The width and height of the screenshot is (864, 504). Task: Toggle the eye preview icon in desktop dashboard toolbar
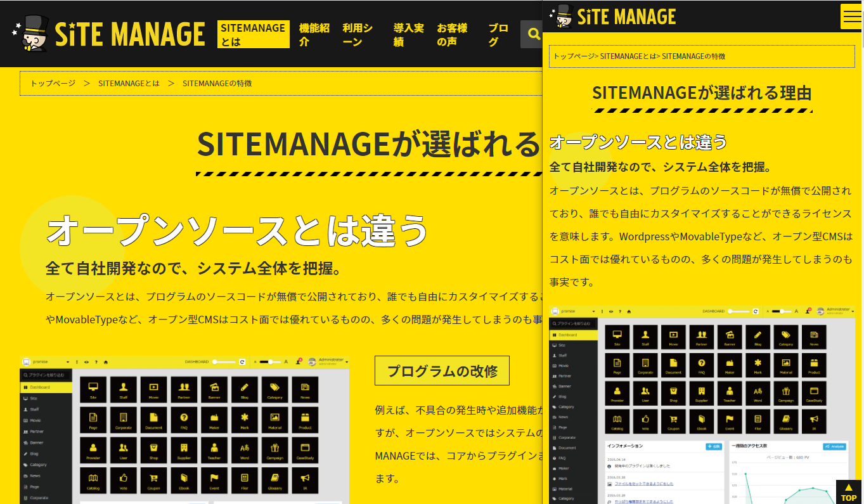tap(86, 362)
